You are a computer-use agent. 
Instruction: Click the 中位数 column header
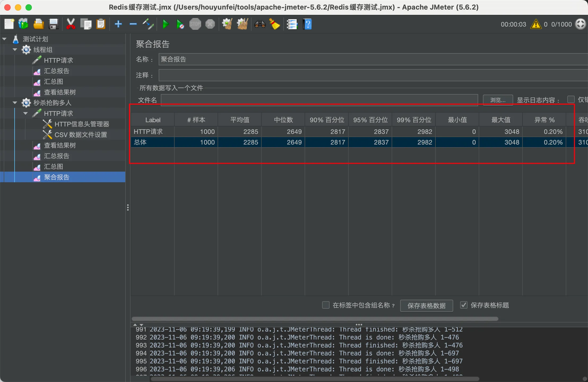[283, 120]
